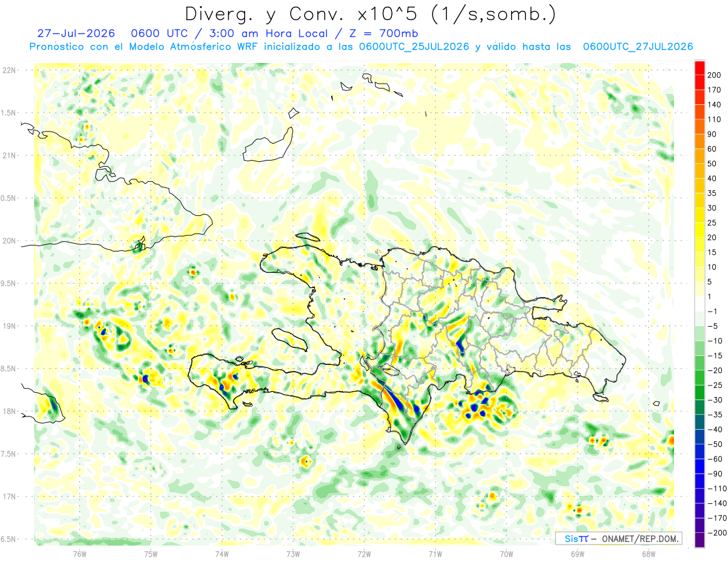Screen dimensions: 728x562
Task: Click the colorbar value '5'
Action: [x=711, y=282]
